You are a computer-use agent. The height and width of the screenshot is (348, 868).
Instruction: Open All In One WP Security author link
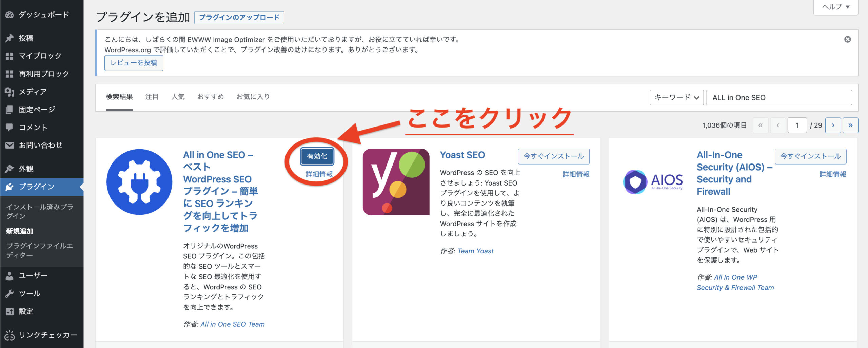pos(735,283)
